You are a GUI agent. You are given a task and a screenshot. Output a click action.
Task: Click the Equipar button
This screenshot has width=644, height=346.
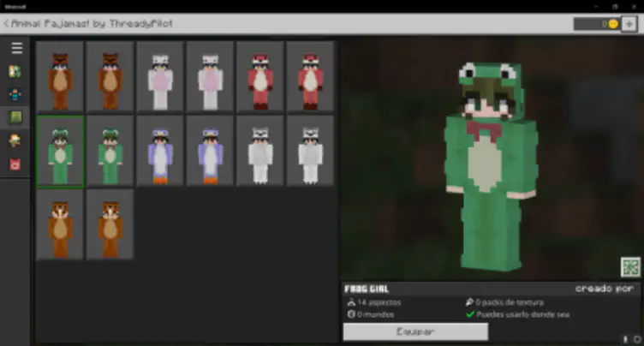point(415,331)
